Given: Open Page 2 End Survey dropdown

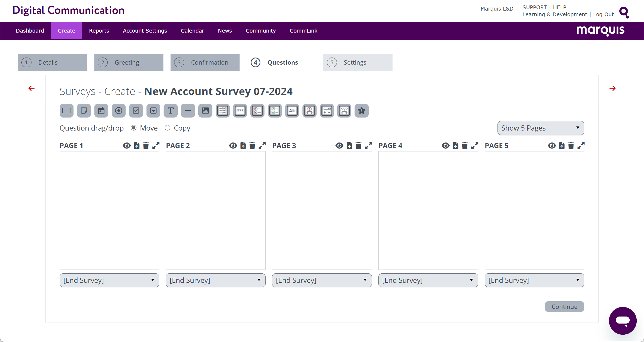Looking at the screenshot, I should [x=216, y=280].
